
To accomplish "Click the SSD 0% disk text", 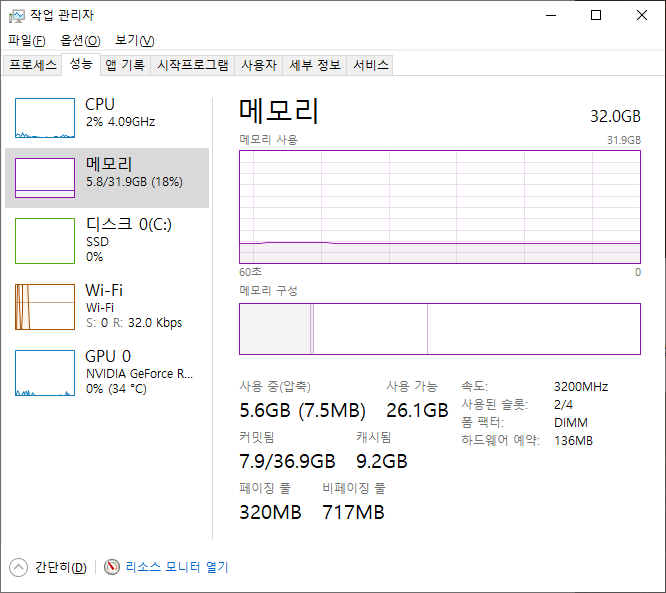I will tap(97, 249).
